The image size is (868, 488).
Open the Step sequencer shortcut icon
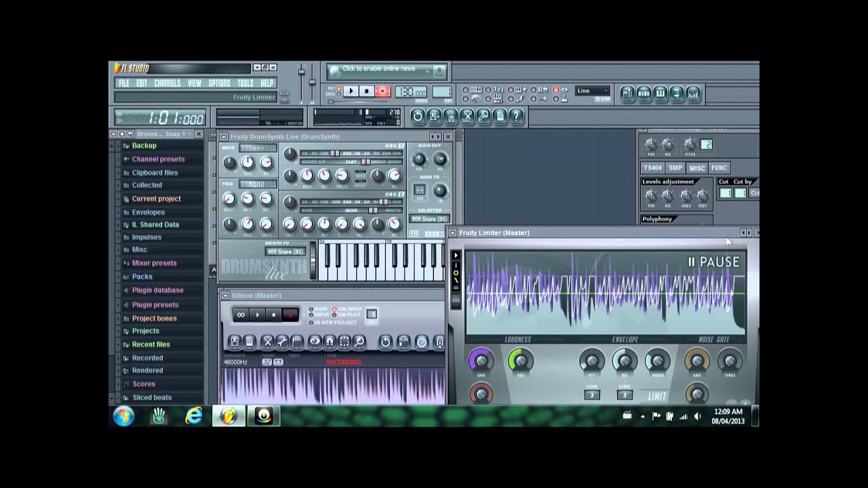[x=644, y=94]
